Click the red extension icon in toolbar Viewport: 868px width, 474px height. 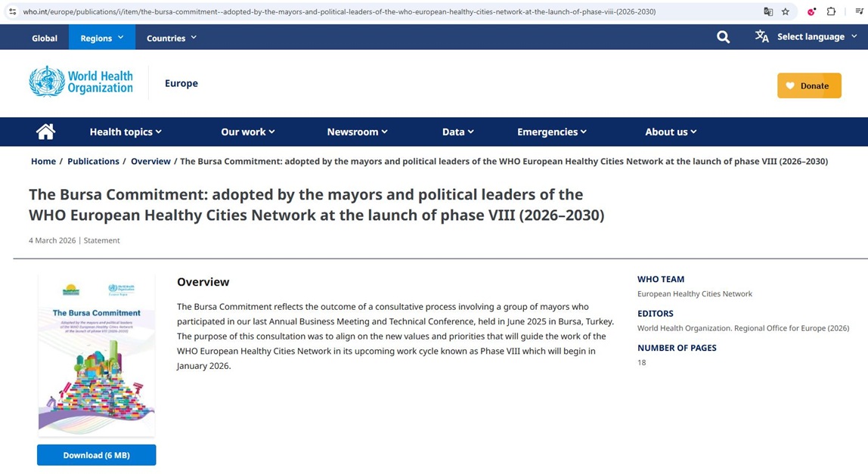click(811, 11)
